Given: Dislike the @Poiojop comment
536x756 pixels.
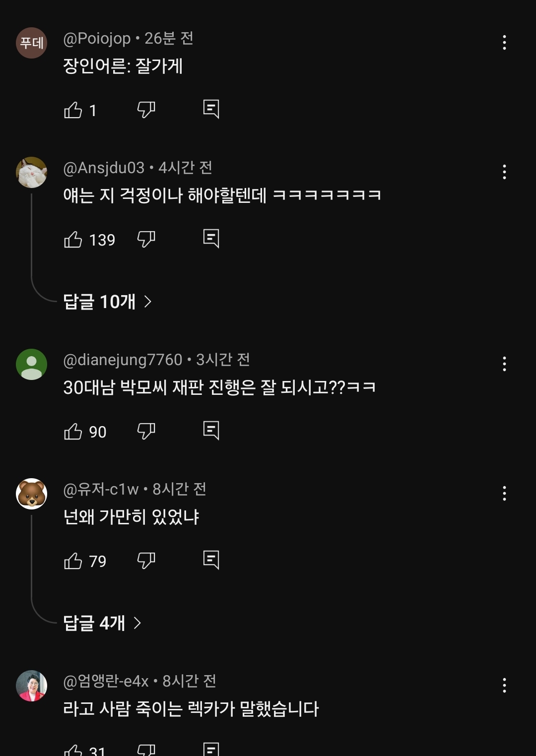Looking at the screenshot, I should point(146,110).
